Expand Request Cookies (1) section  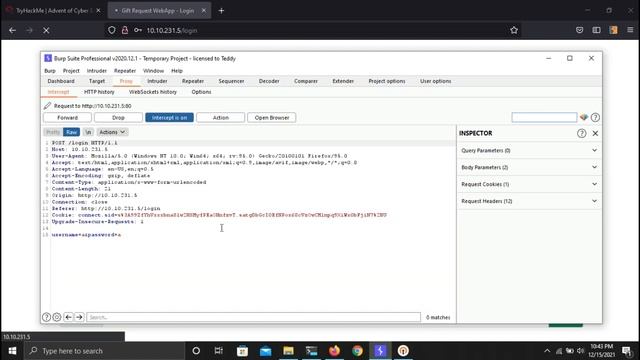click(x=529, y=184)
